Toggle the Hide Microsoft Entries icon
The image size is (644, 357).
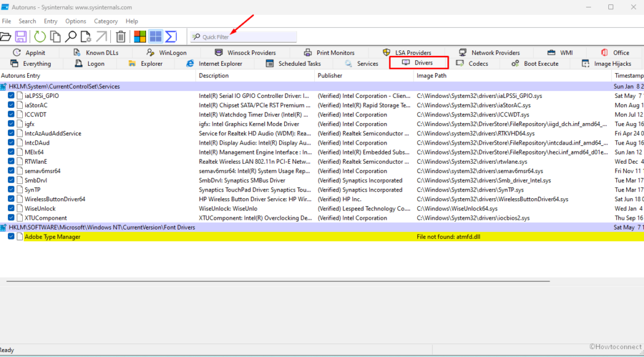pos(140,37)
